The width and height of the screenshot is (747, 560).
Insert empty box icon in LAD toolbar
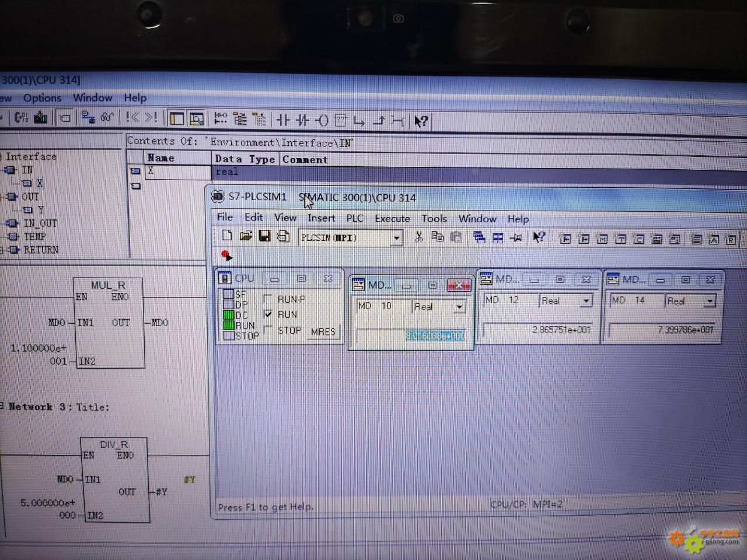(341, 120)
